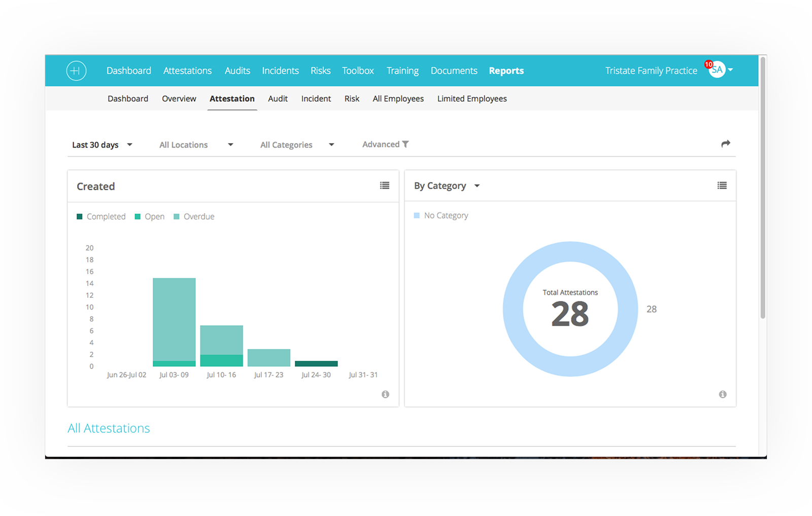Open the All Categories dropdown

click(x=297, y=145)
